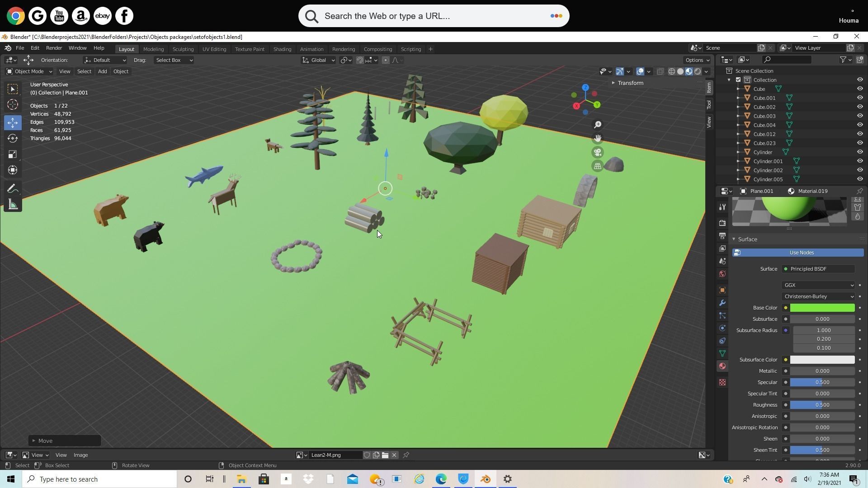Open the Object Mode dropdown

tap(28, 71)
